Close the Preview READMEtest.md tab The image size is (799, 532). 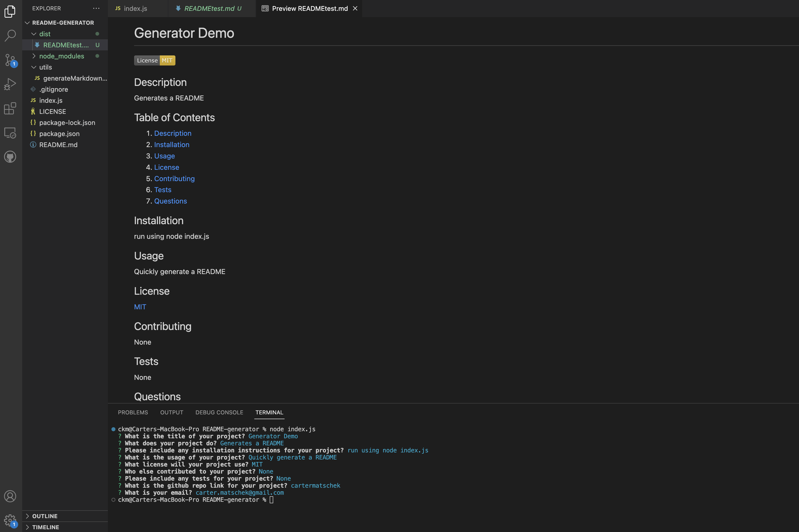click(355, 9)
